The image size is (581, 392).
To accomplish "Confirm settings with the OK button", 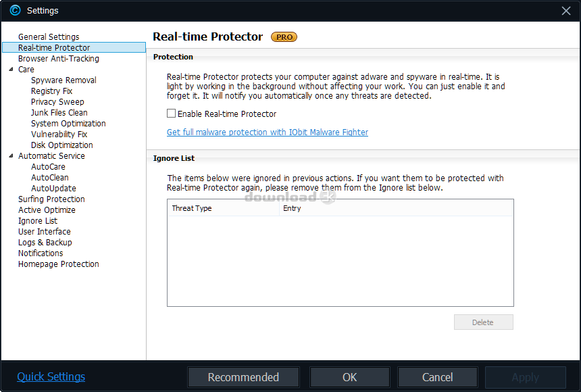I will click(349, 377).
